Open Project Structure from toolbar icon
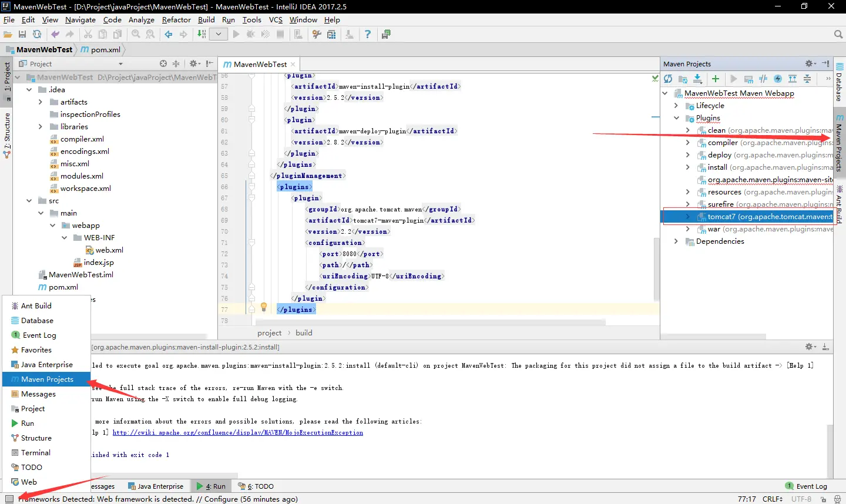 331,35
